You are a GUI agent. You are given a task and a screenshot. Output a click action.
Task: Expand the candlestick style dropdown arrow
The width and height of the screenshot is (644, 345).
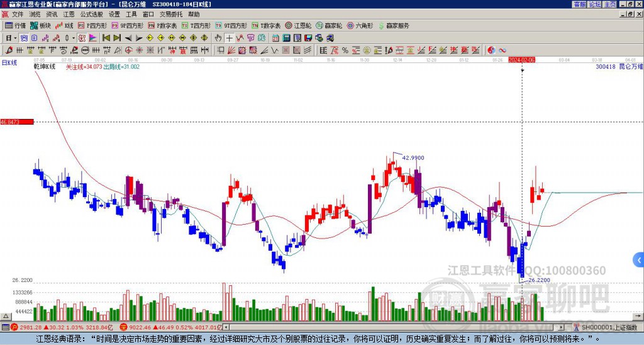tap(74, 38)
